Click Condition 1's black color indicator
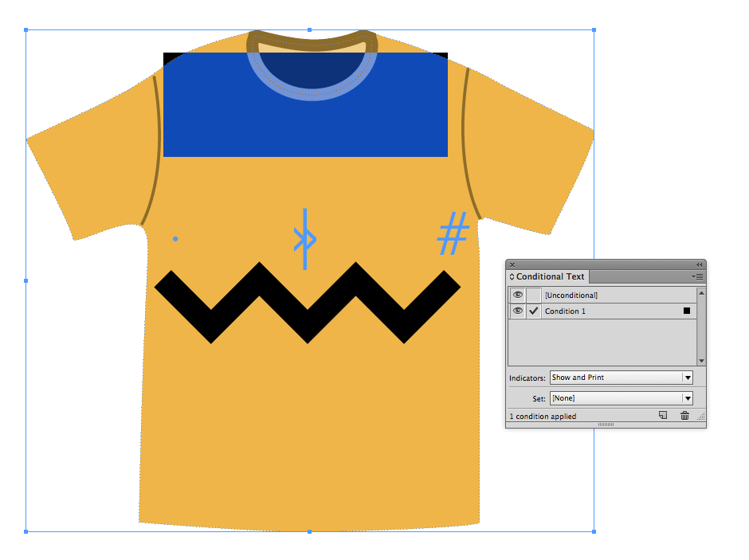This screenshot has width=749, height=560. (687, 311)
